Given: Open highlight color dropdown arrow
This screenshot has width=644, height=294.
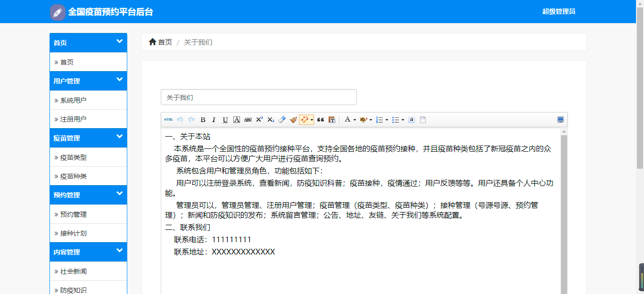Looking at the screenshot, I should tap(371, 120).
